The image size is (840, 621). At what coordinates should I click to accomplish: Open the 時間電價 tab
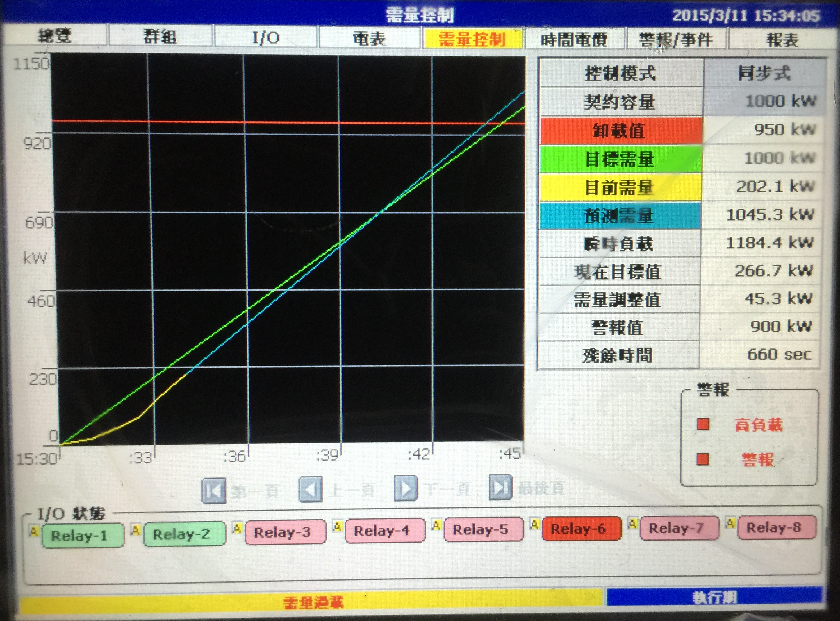574,40
